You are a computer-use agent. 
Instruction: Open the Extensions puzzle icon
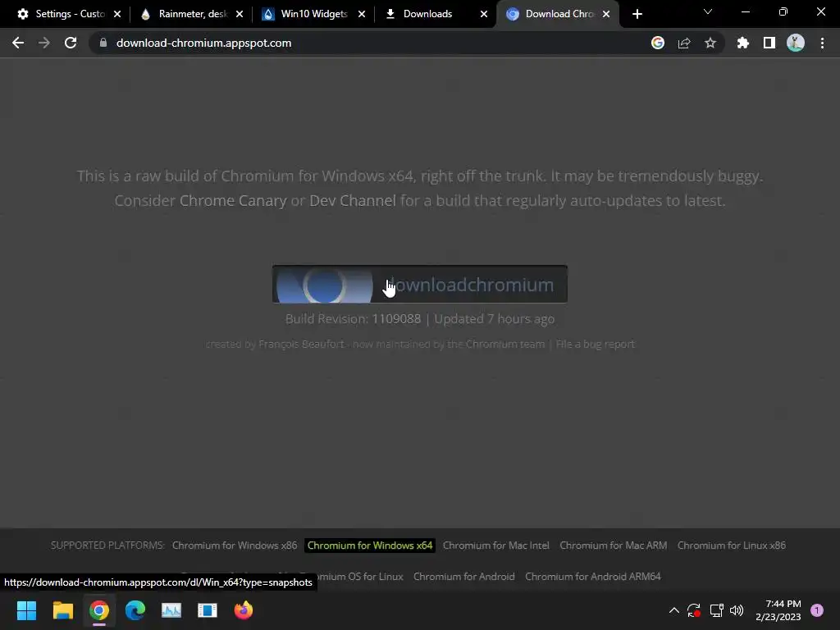click(x=743, y=43)
